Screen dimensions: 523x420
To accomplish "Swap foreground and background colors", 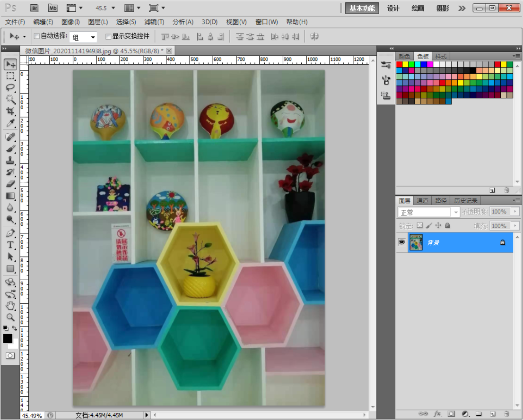I will tap(15, 328).
